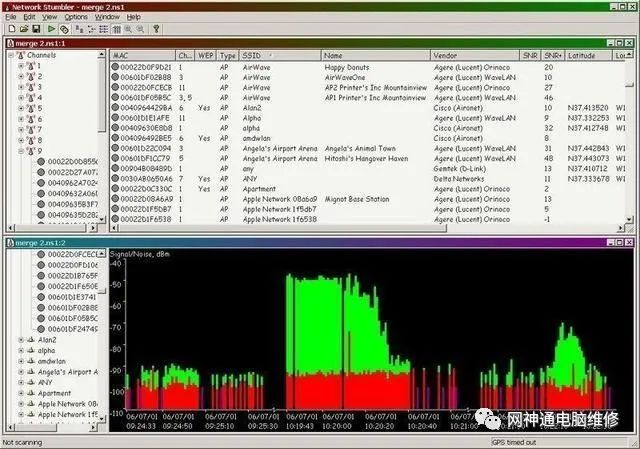Expand channel 1 tree node

[21, 66]
